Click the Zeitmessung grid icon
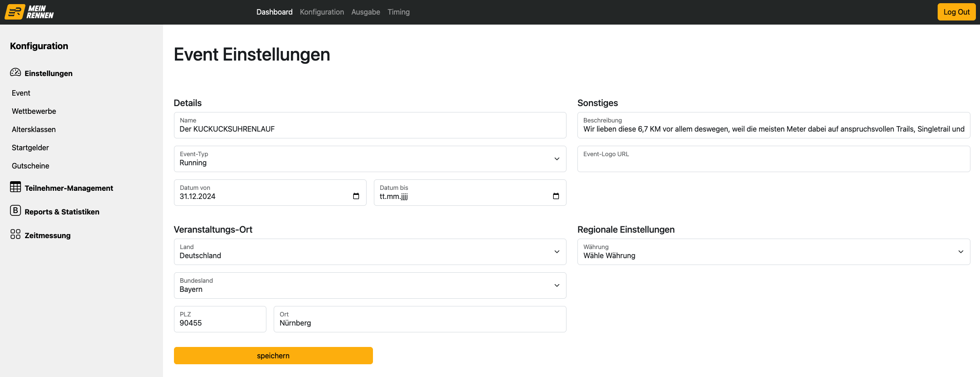 pyautogui.click(x=15, y=234)
